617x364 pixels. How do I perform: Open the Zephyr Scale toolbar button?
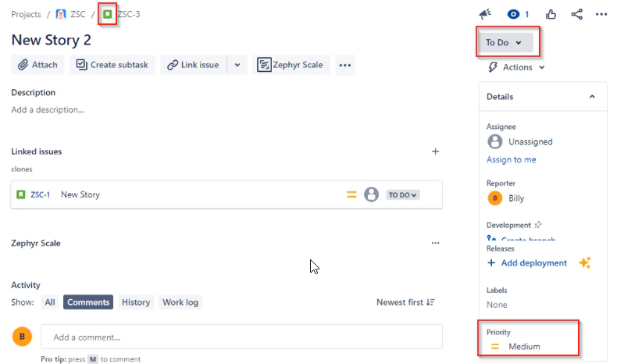click(291, 65)
